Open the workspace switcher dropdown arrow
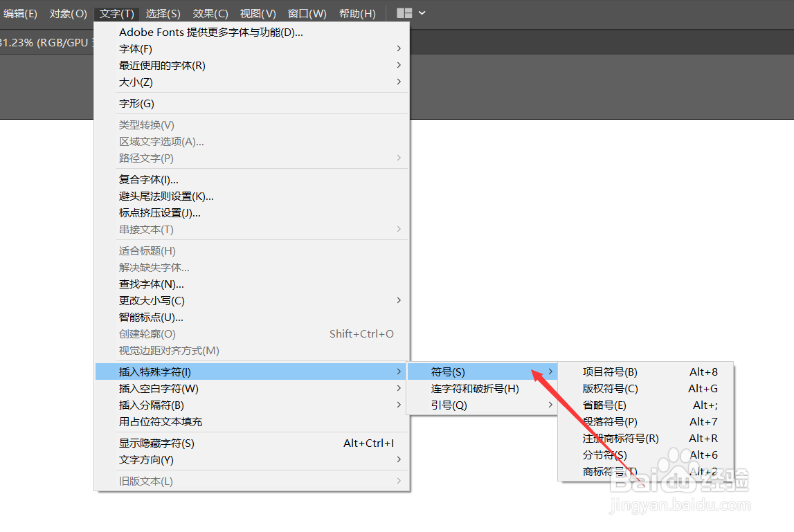The image size is (794, 532). pos(422,12)
